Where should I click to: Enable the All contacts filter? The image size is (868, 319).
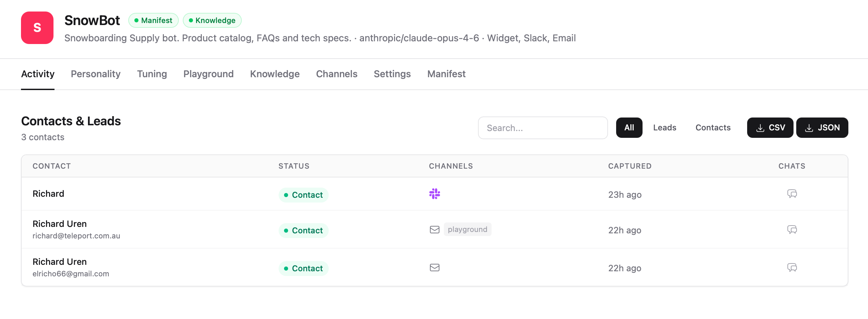coord(629,128)
